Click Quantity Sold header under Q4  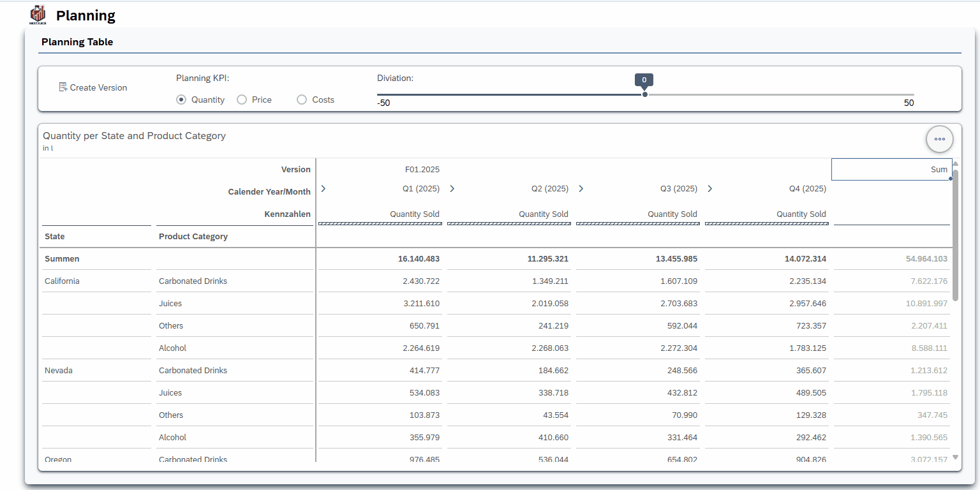[x=801, y=214]
